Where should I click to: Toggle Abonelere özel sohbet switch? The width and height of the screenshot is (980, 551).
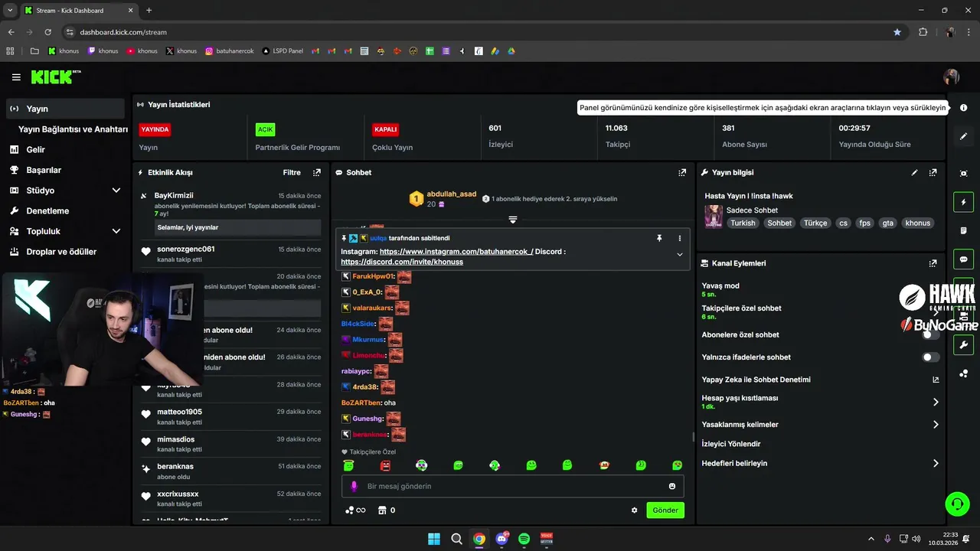click(930, 334)
